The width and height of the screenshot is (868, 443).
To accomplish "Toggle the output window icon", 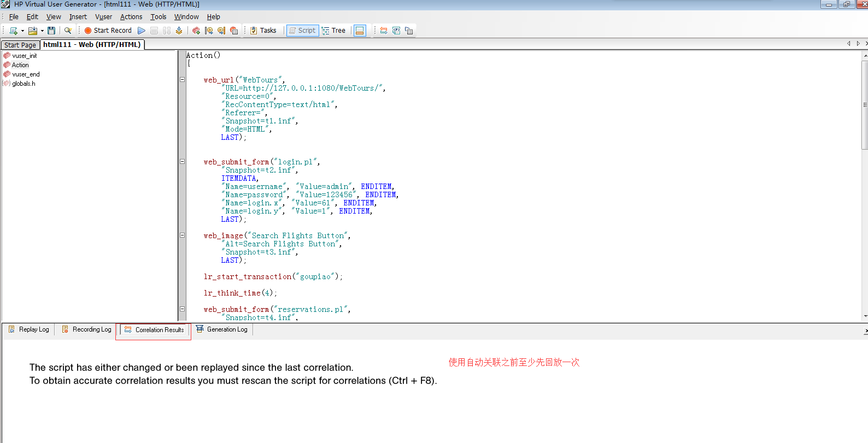I will [360, 31].
